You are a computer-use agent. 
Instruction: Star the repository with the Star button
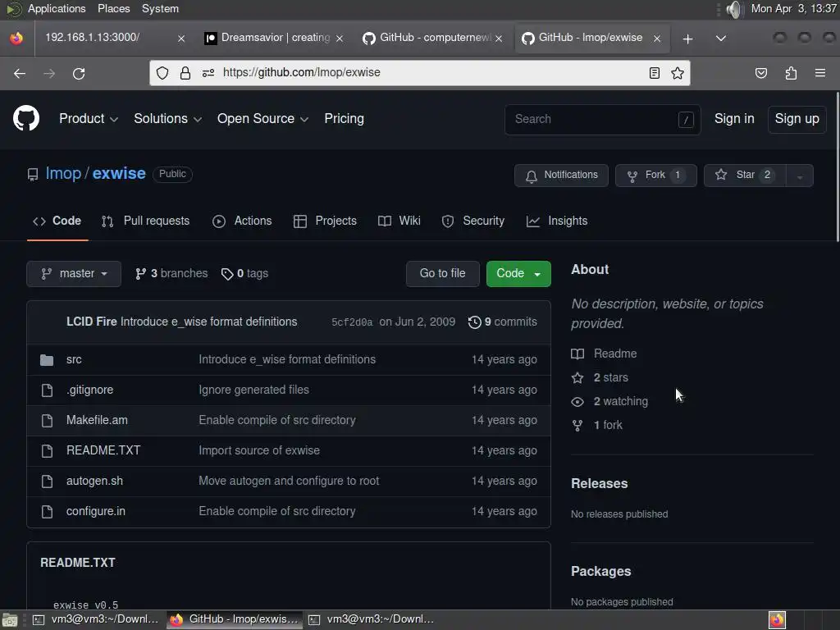(745, 176)
